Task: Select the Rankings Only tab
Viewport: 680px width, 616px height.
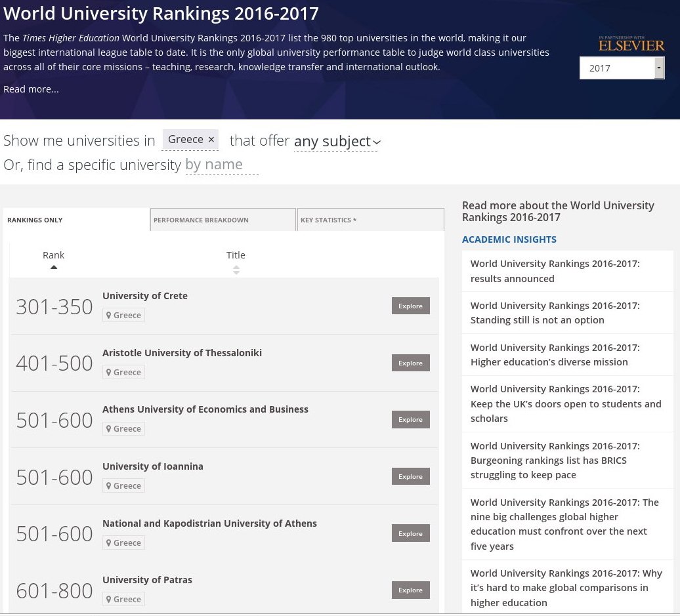Action: pyautogui.click(x=76, y=220)
